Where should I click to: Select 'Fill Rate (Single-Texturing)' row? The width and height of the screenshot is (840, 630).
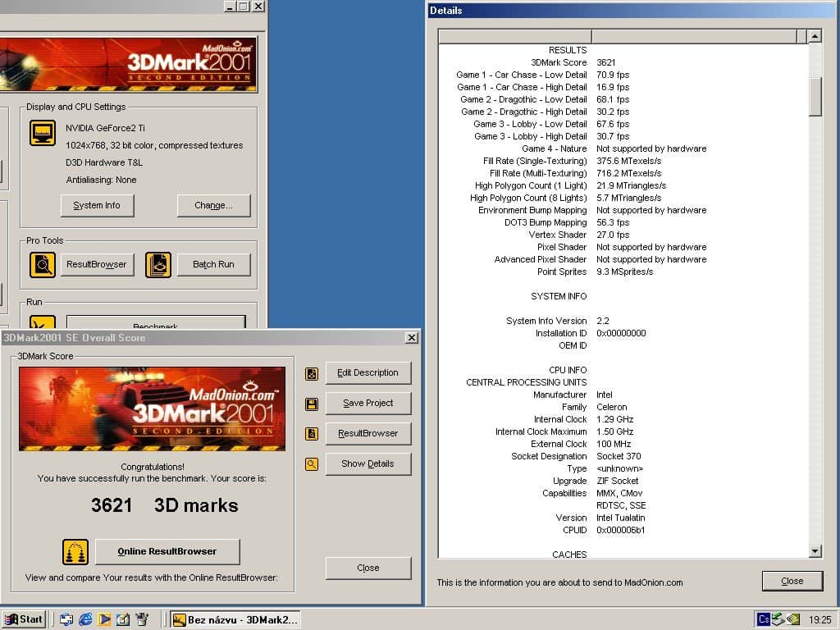point(623,162)
